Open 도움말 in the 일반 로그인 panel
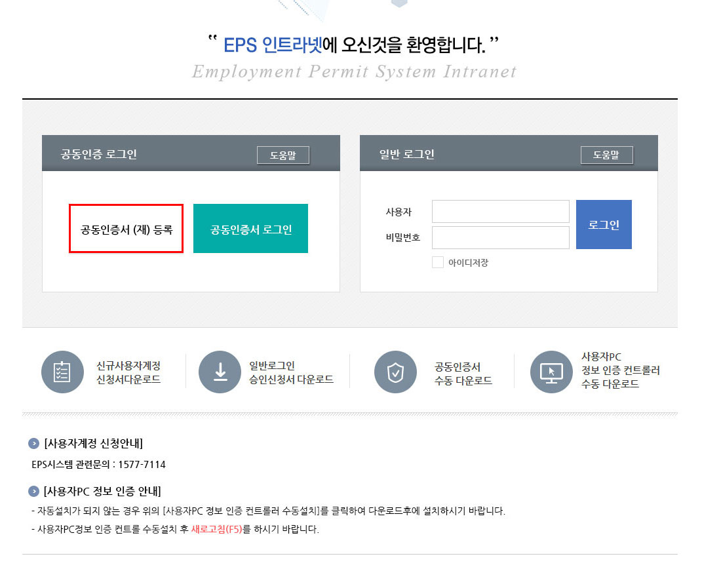The image size is (702, 588). pos(606,155)
